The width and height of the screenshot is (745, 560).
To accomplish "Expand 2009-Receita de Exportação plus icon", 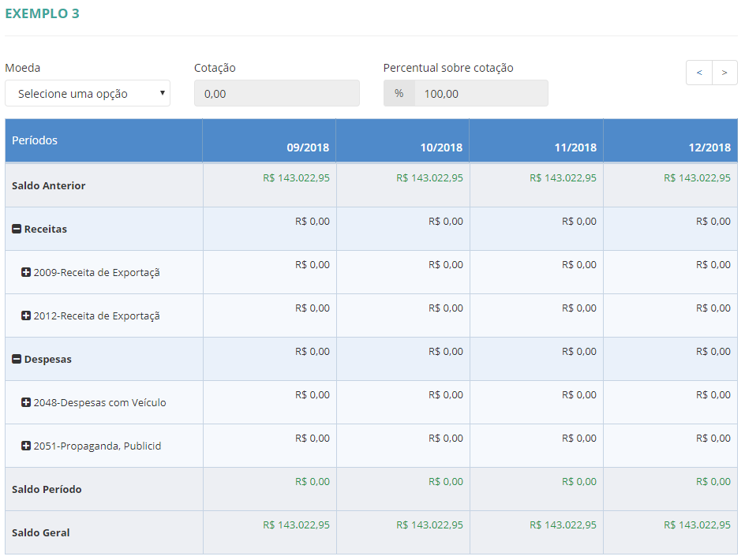I will coord(26,273).
